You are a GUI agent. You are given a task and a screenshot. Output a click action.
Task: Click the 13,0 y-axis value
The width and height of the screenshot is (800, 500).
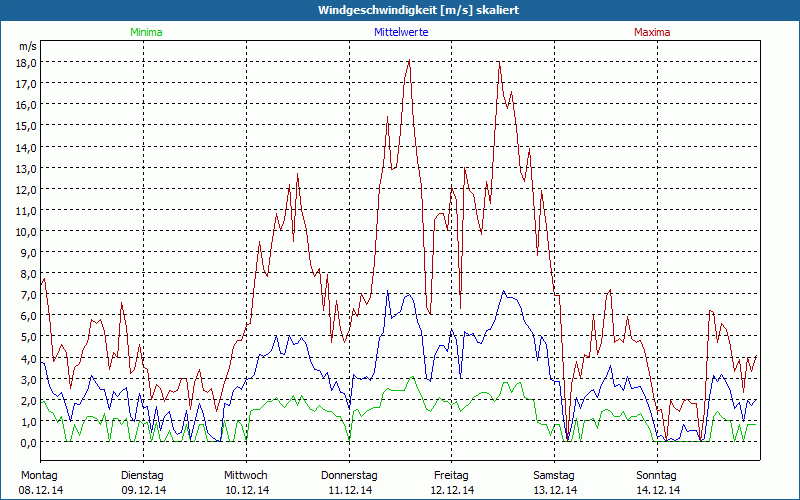click(28, 169)
